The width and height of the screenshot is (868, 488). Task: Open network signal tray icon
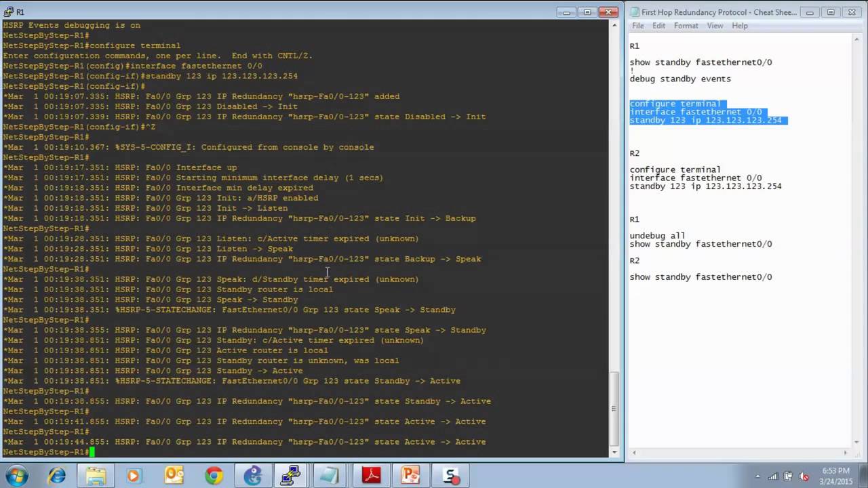(x=774, y=476)
